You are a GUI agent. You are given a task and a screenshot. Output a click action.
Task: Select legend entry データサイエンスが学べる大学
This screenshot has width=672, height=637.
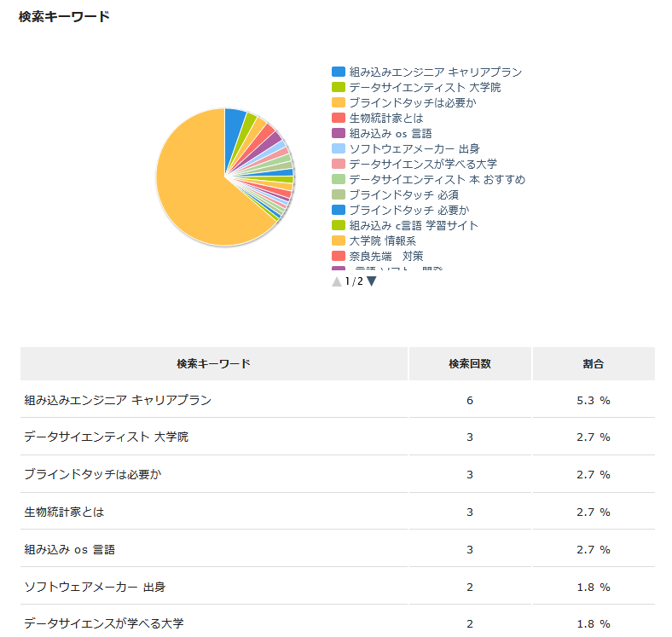(x=414, y=164)
